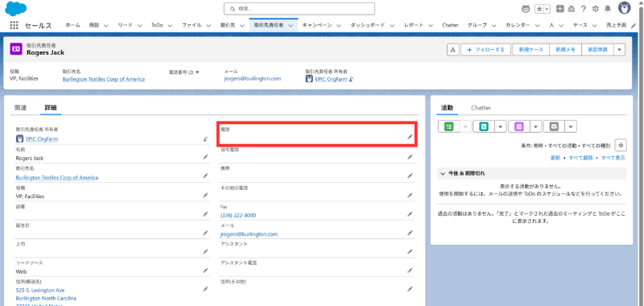Click the すべて表示 link
The image size is (644, 306).
[x=613, y=158]
